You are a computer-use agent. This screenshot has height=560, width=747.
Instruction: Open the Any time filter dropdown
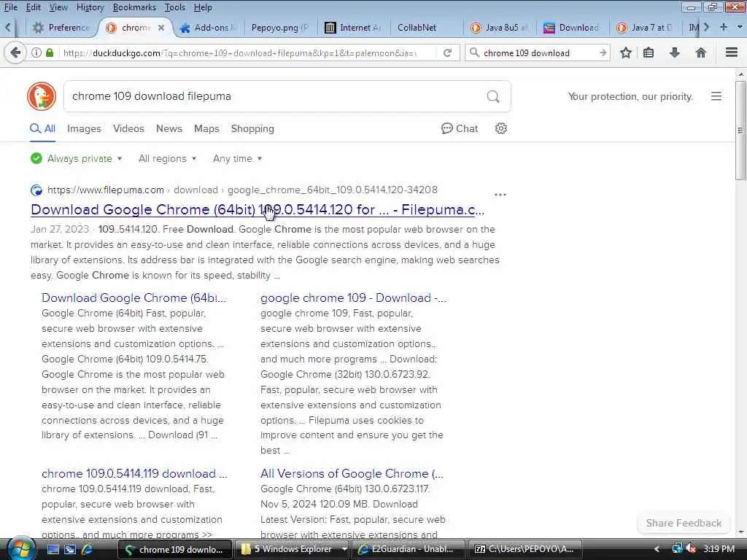(237, 158)
